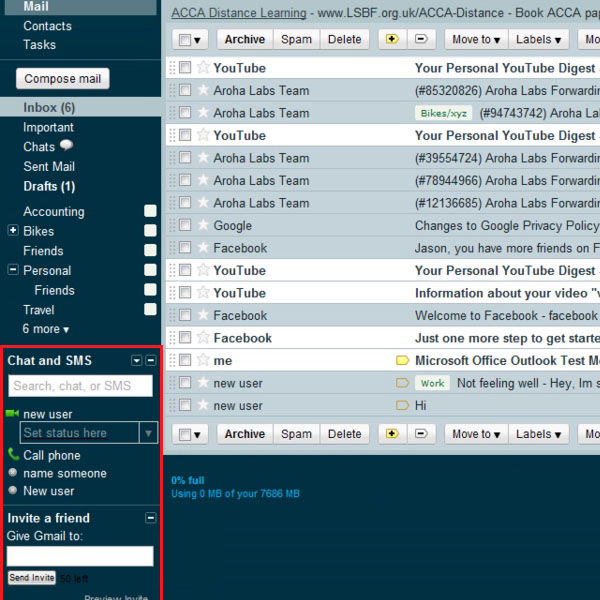Check the Aroha Labs #85320826 email checkbox
Viewport: 600px width, 600px height.
pos(185,90)
